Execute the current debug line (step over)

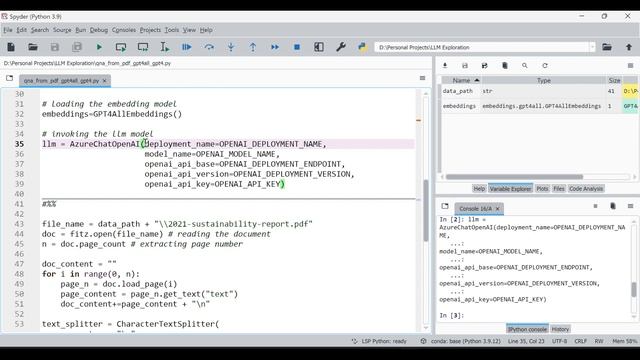[209, 47]
